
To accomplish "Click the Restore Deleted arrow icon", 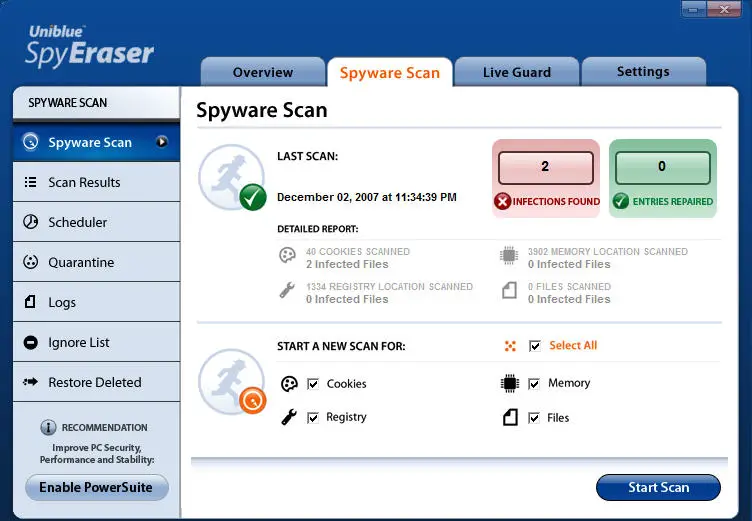I will tap(30, 382).
